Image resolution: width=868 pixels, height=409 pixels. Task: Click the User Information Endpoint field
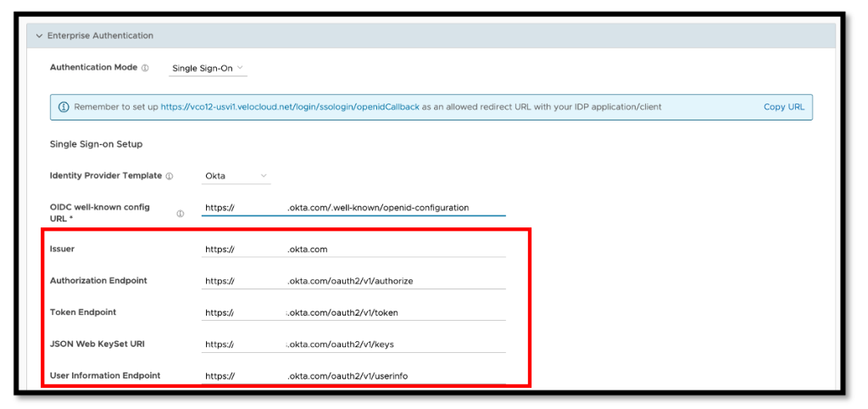353,376
